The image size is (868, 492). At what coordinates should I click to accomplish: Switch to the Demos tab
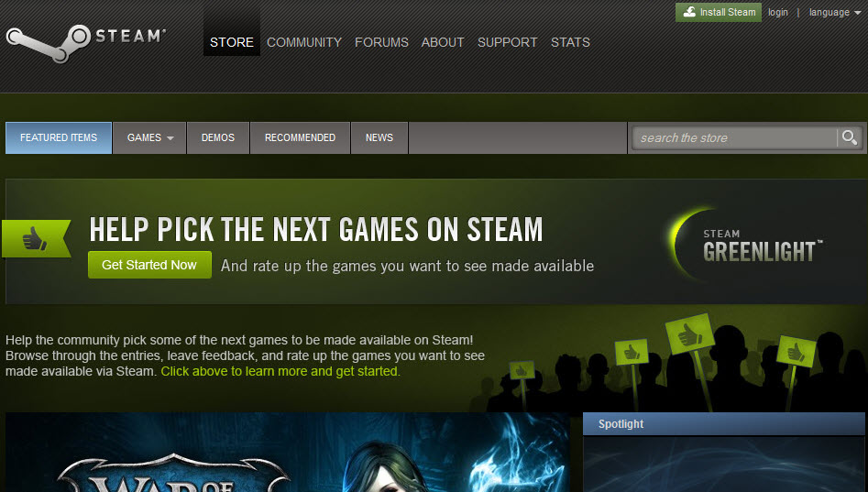tap(218, 137)
